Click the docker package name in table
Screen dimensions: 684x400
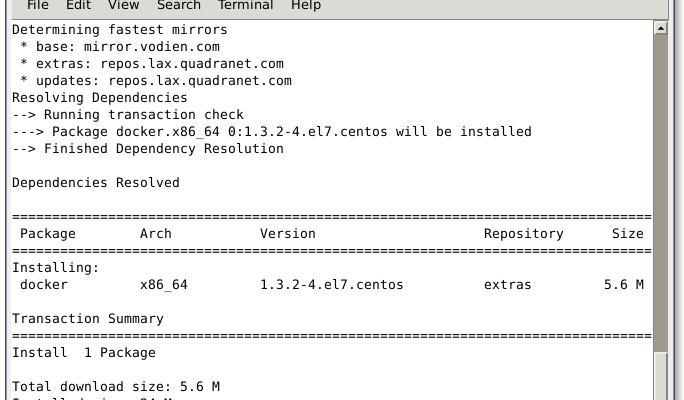(44, 285)
